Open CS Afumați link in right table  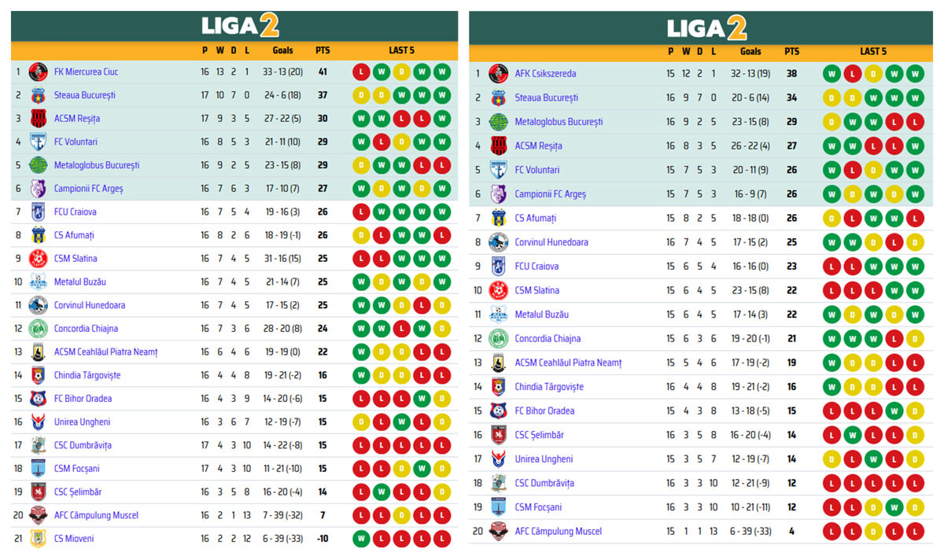pyautogui.click(x=535, y=218)
